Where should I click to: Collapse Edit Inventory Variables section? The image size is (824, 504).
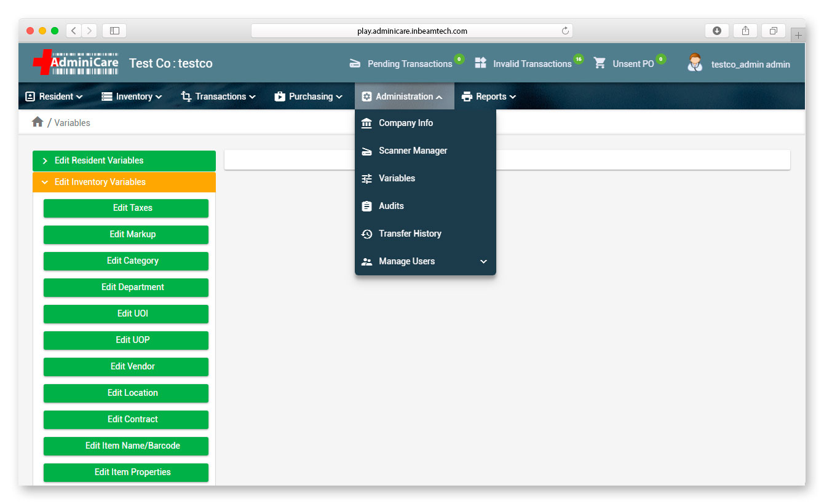point(124,182)
